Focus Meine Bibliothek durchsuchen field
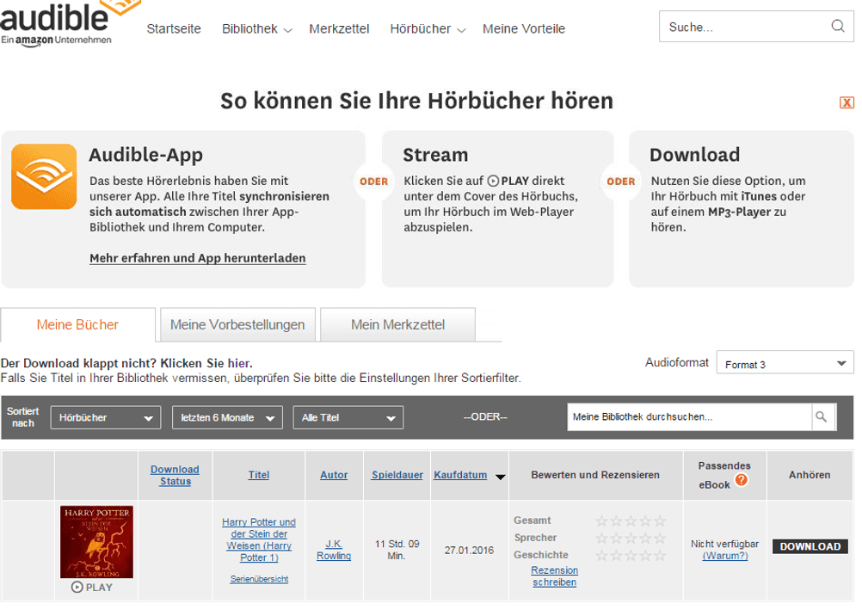Viewport: 862px width, 616px height. [689, 417]
